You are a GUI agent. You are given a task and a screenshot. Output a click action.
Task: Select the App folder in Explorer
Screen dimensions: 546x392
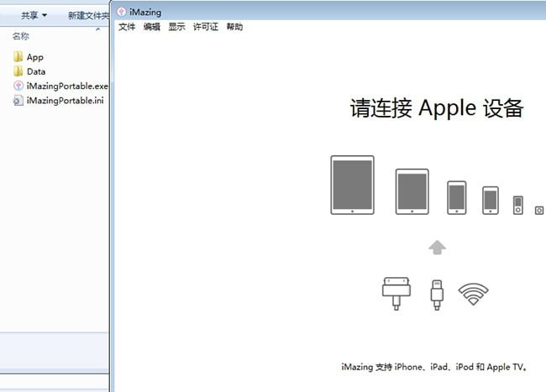pyautogui.click(x=29, y=57)
